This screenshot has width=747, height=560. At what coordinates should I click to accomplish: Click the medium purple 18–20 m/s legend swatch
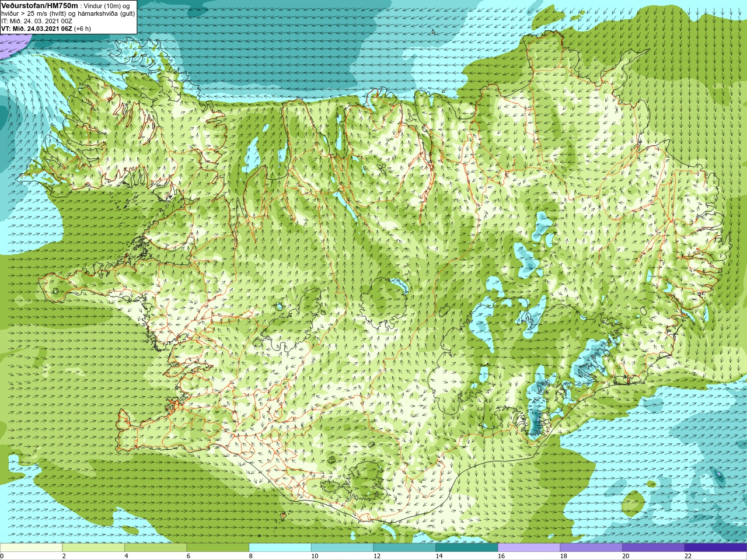coord(591,548)
